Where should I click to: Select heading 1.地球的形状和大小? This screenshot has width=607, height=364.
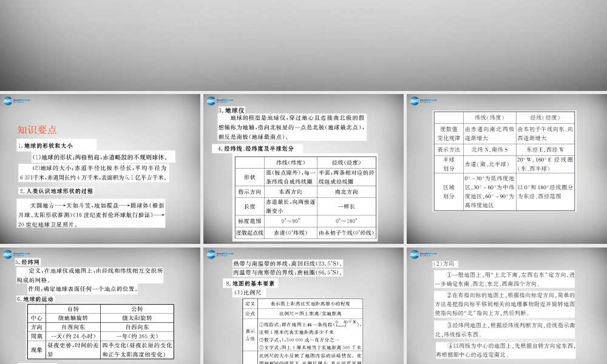[45, 146]
